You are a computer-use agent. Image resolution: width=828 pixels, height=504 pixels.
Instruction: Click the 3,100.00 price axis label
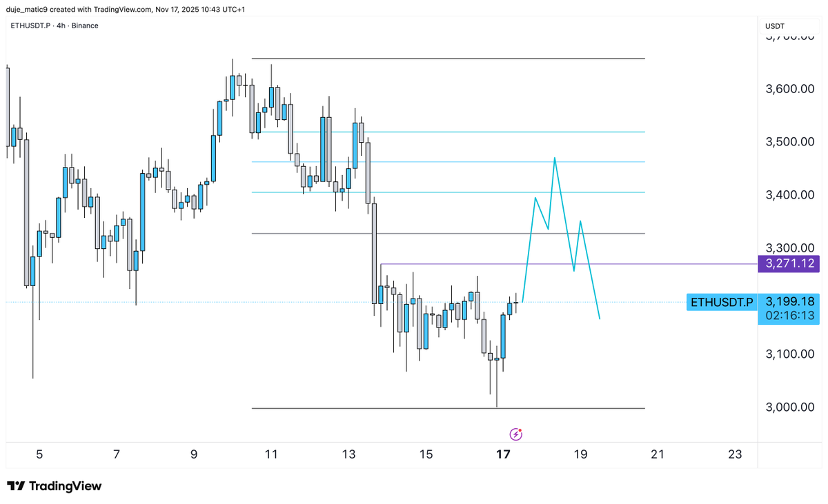point(791,354)
